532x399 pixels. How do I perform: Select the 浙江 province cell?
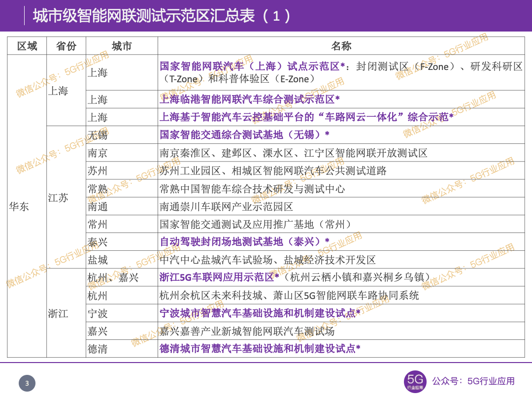pyautogui.click(x=66, y=313)
